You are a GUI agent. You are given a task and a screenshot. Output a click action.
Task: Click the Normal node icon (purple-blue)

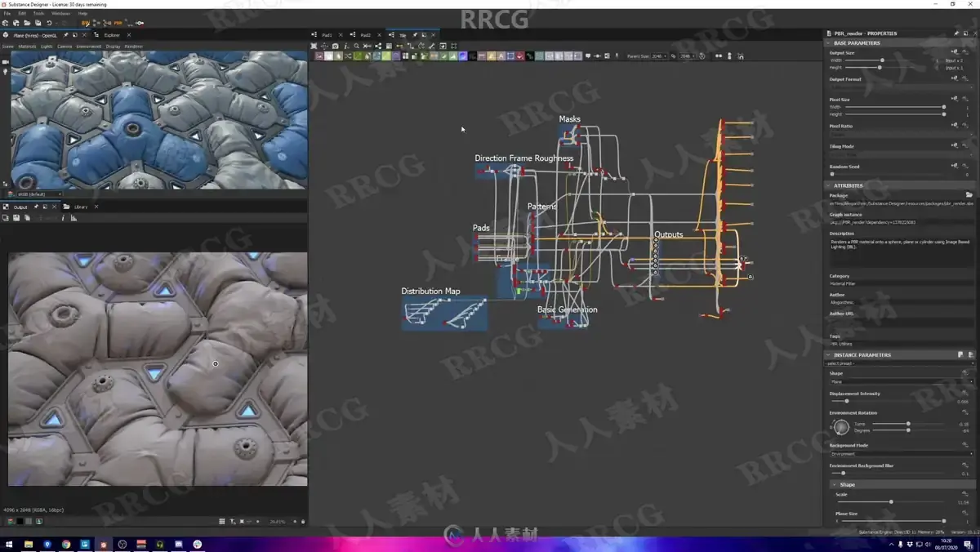(463, 56)
